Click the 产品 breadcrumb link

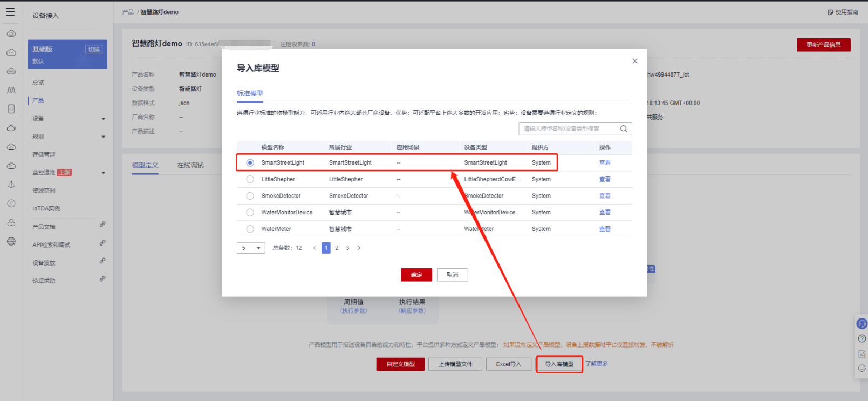[128, 12]
